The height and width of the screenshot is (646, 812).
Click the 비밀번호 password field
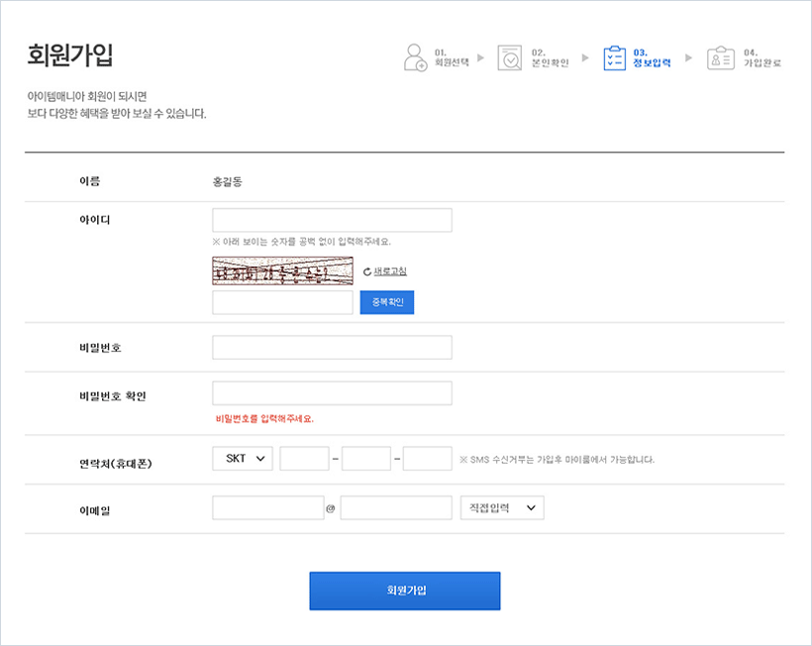[331, 347]
